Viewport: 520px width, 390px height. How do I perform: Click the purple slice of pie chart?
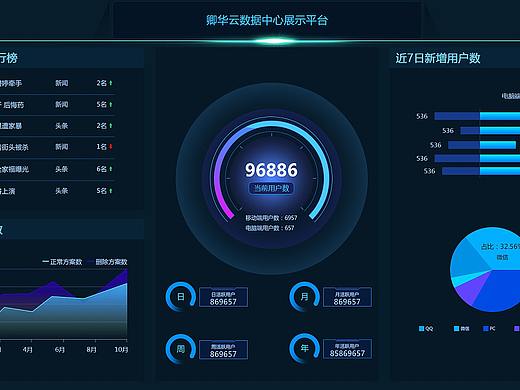tap(473, 287)
